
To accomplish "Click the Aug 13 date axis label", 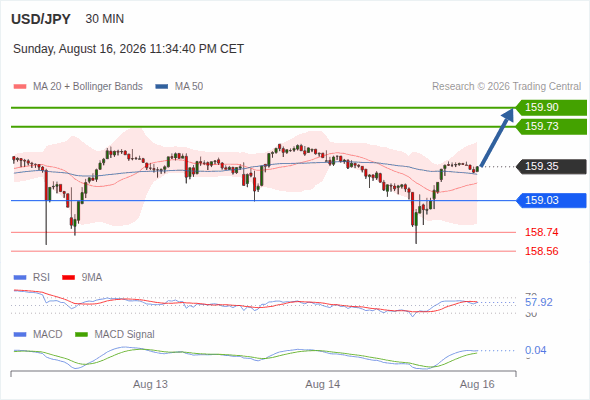I will click(151, 384).
